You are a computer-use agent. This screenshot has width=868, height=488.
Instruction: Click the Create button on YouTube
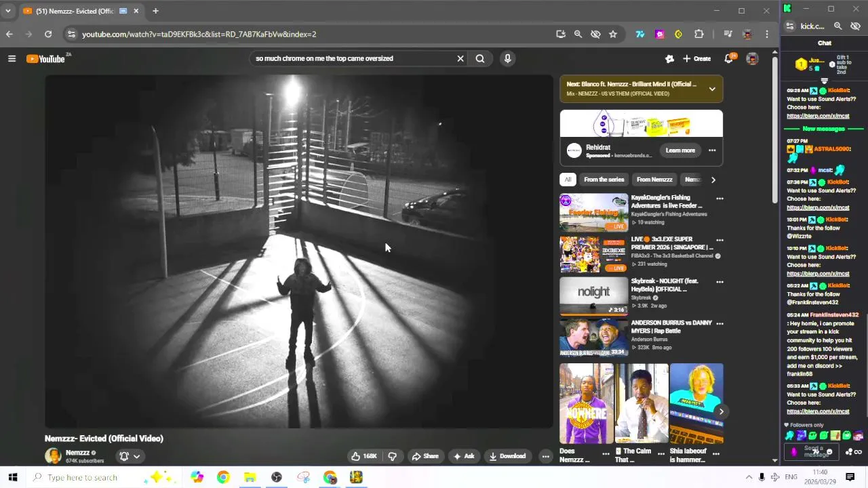click(696, 59)
